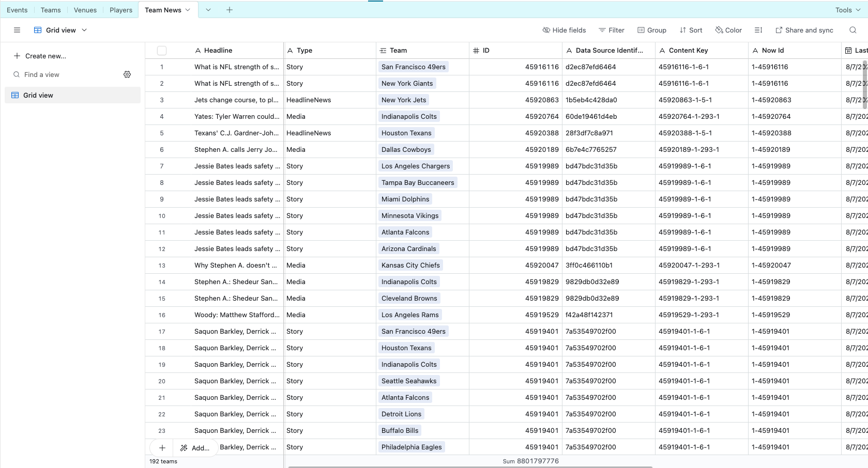Image resolution: width=868 pixels, height=468 pixels.
Task: Click content key 45920047-1-293-1
Action: [689, 265]
